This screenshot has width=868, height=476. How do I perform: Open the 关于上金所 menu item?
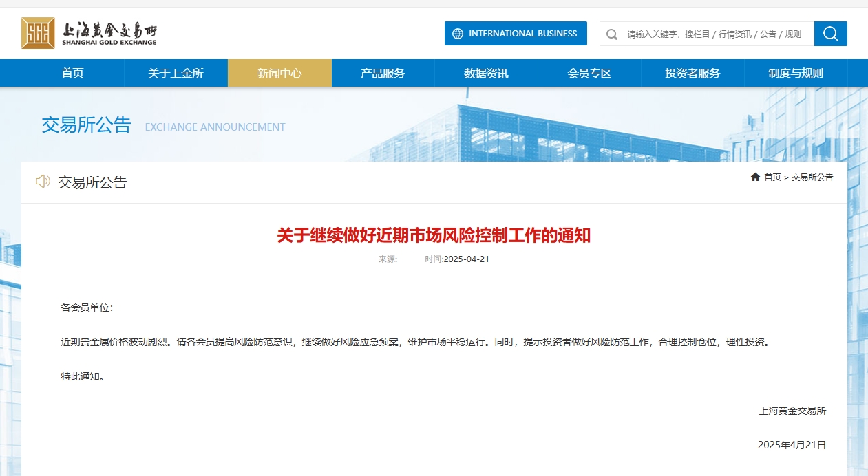click(x=176, y=73)
